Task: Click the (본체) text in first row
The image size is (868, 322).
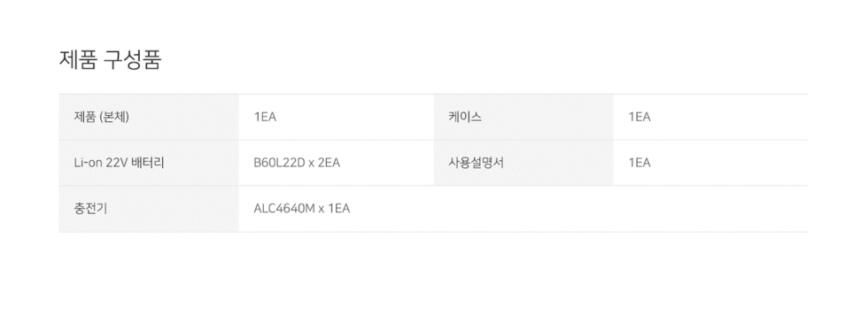Action: [x=113, y=117]
